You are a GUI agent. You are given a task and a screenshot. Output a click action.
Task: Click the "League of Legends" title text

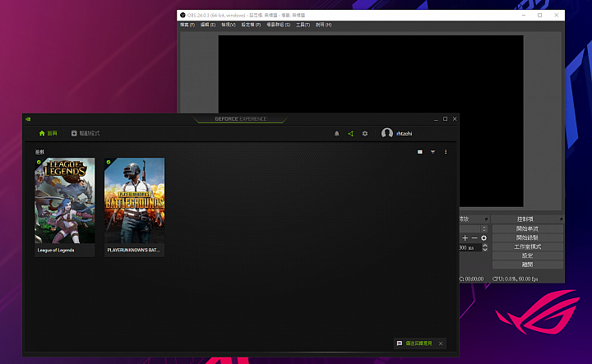pos(56,250)
